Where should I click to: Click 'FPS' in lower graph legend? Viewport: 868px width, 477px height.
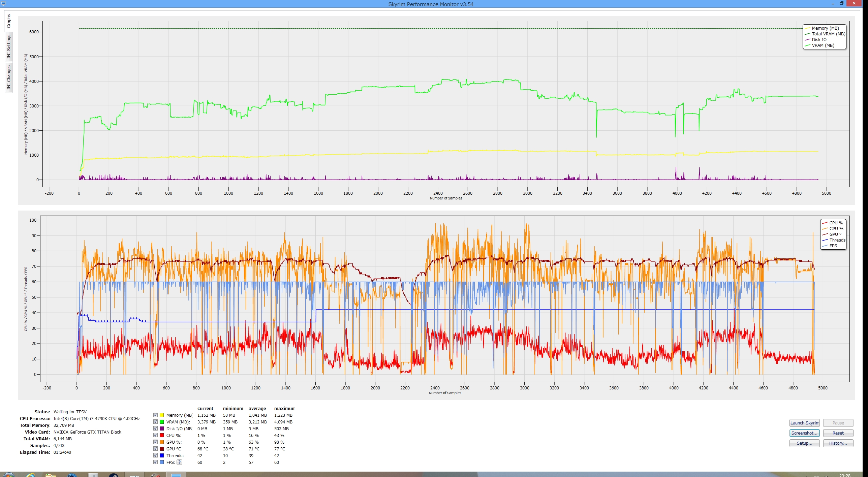[833, 246]
